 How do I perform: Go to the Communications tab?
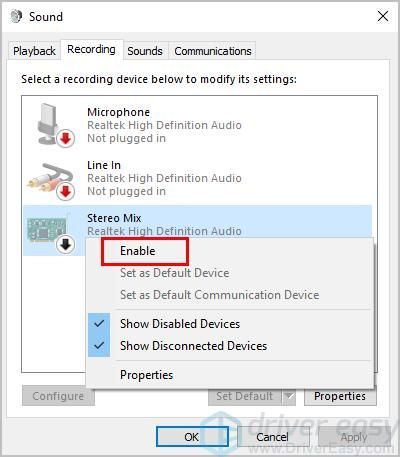213,51
